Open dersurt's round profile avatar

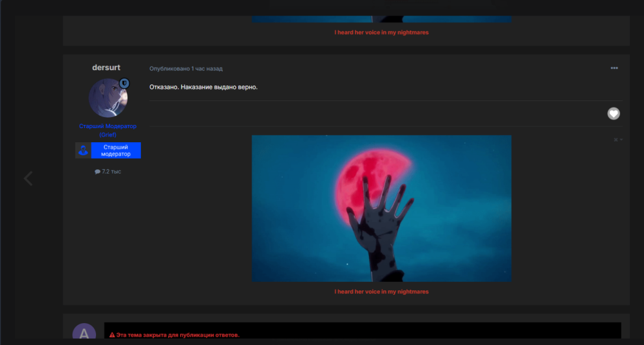[x=108, y=98]
